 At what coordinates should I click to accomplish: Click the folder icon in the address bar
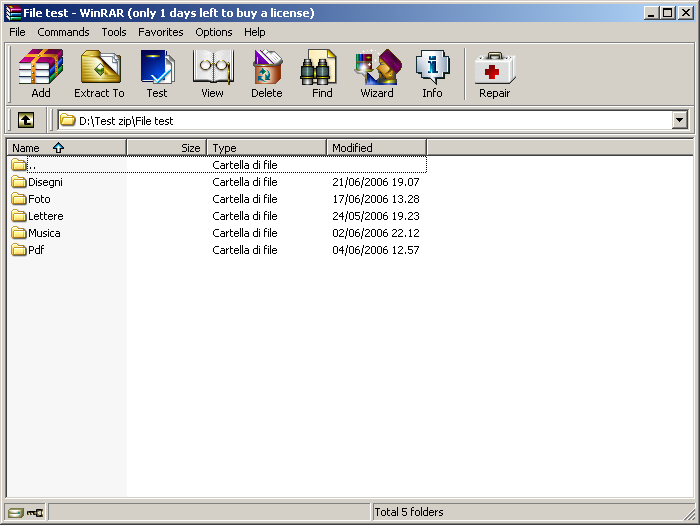67,120
